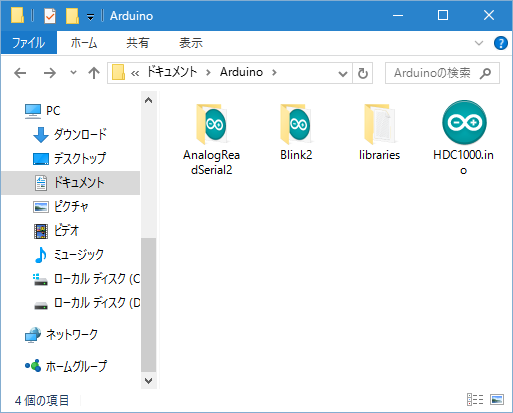Click Arduino in the address path

[241, 72]
